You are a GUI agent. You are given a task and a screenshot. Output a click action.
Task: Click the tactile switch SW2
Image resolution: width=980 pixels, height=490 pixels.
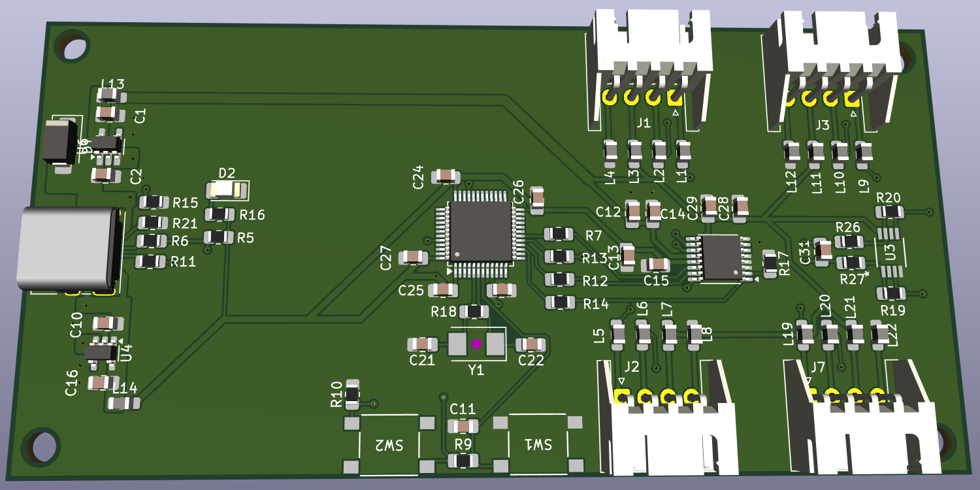tap(389, 445)
